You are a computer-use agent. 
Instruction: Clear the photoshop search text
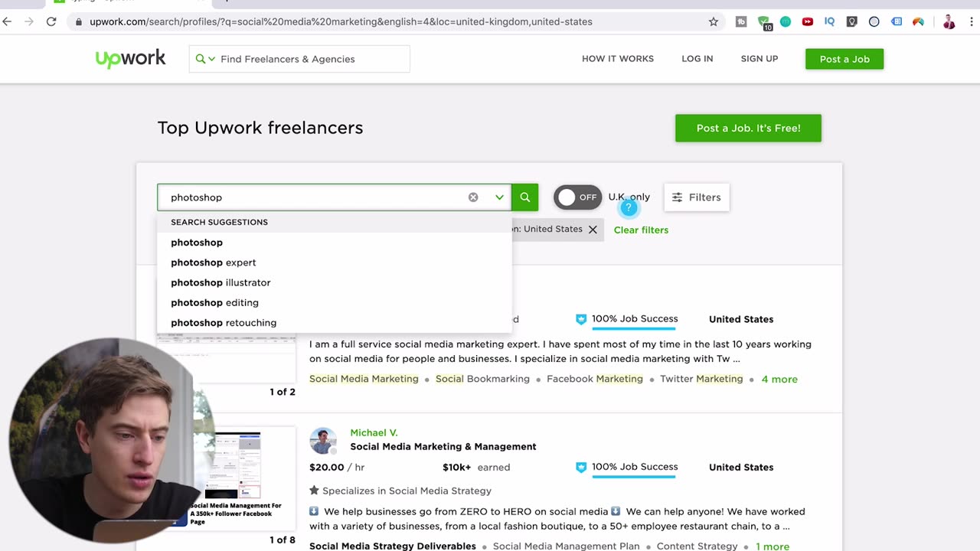coord(473,197)
